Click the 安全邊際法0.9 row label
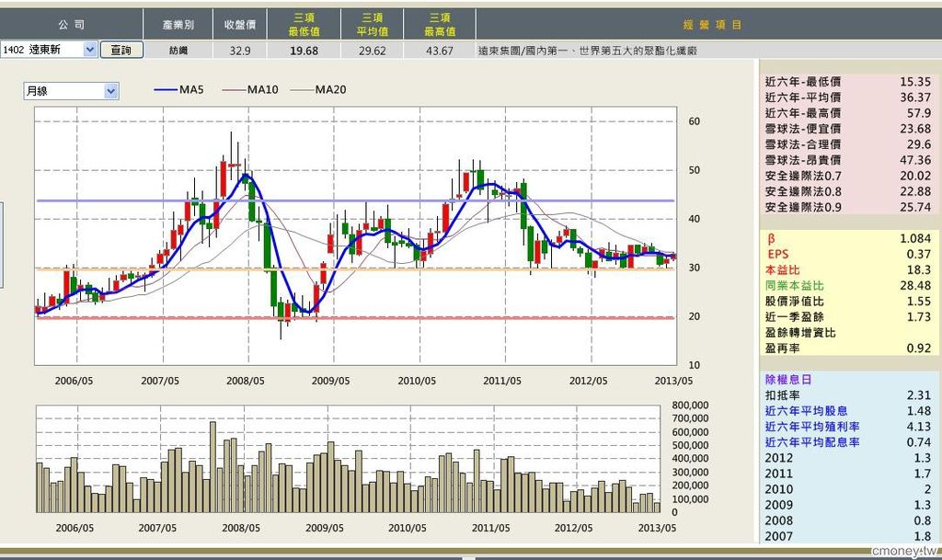The width and height of the screenshot is (942, 560). pos(803,207)
